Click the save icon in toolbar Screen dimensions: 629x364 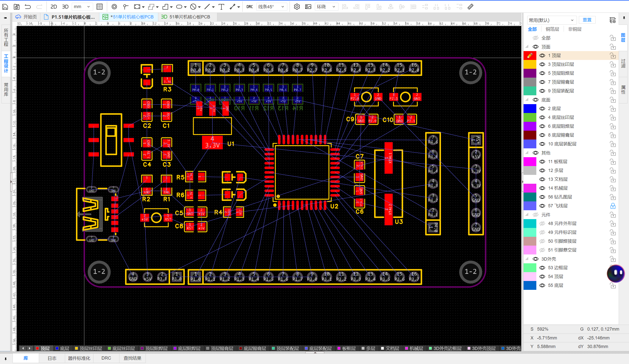[x=5, y=7]
